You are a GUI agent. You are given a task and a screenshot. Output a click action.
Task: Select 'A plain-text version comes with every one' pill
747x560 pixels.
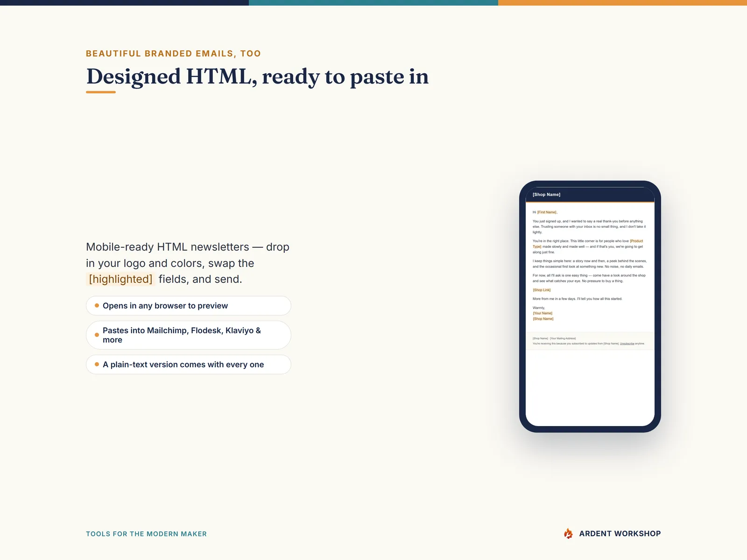pyautogui.click(x=189, y=364)
